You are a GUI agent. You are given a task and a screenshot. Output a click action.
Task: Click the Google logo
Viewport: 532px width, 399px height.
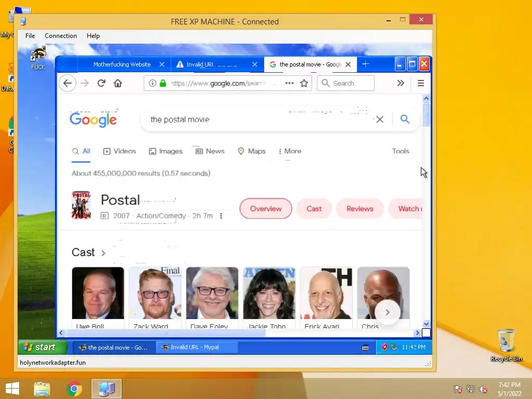93,120
